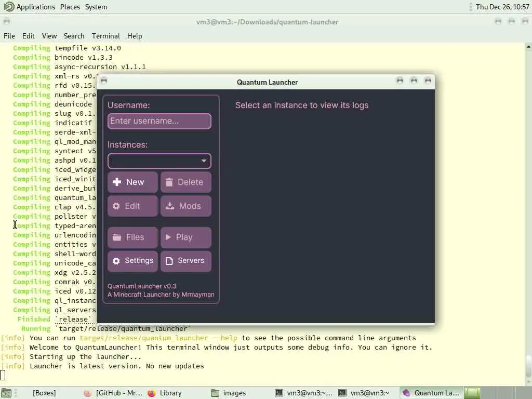Open the Applications system menu

[x=36, y=7]
